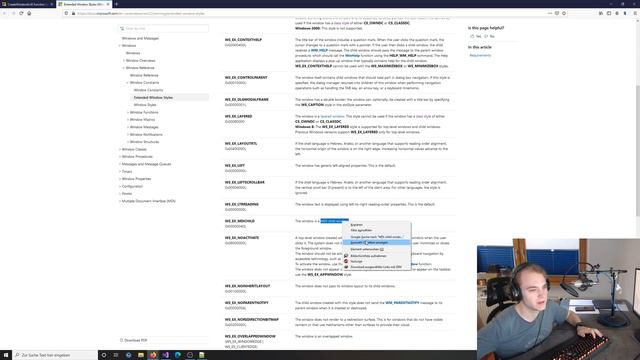Switch to the first browser tab
Screen dimensions: 640x360
tap(27, 4)
